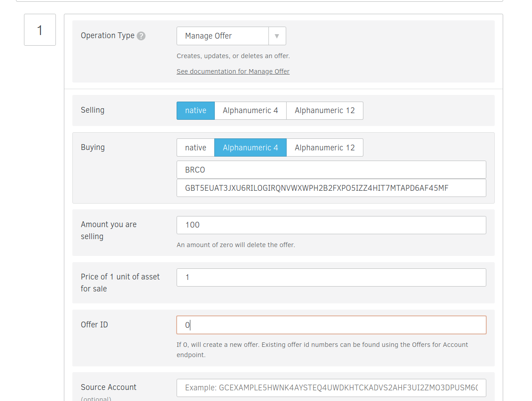
Task: Open the Manage Offer operation type dropdown
Action: pyautogui.click(x=223, y=36)
